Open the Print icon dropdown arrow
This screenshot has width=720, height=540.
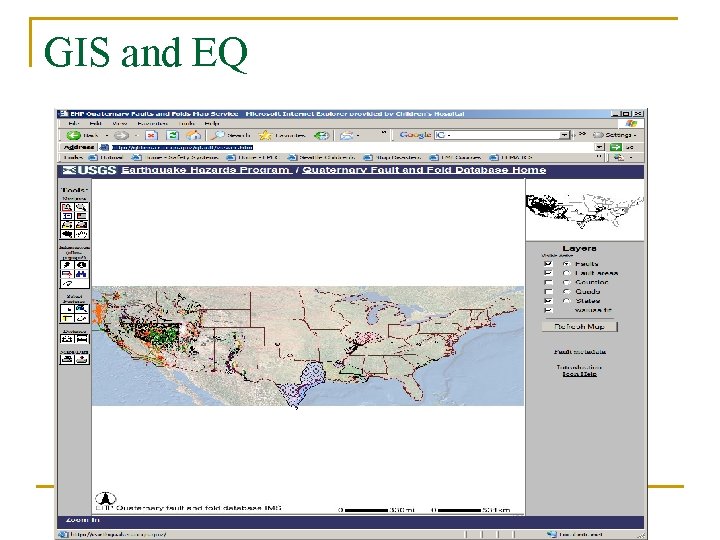pos(358,135)
